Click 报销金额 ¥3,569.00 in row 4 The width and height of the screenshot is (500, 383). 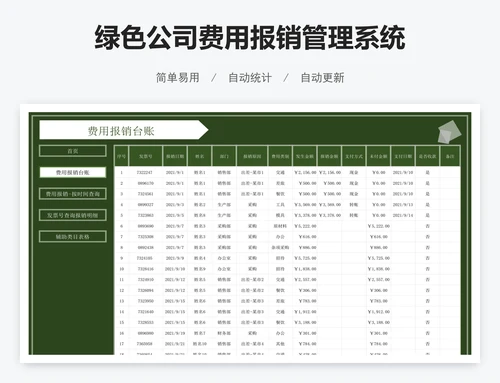[330, 205]
